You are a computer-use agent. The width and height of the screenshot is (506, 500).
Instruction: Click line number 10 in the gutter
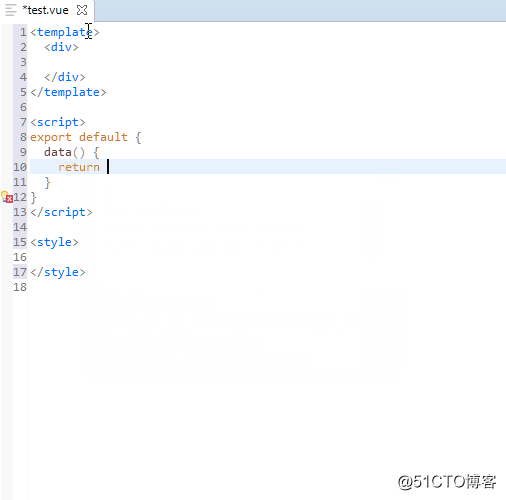[20, 167]
